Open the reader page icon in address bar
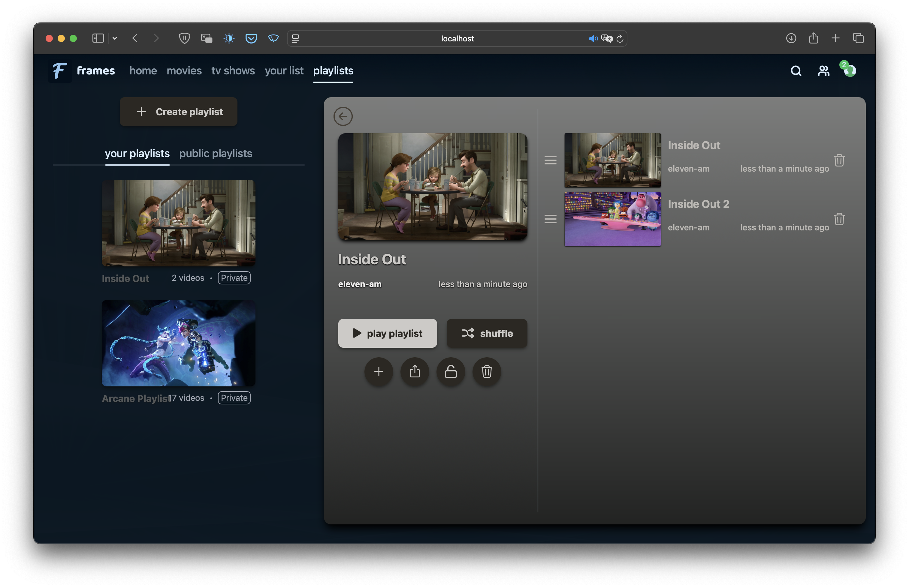 (x=296, y=38)
